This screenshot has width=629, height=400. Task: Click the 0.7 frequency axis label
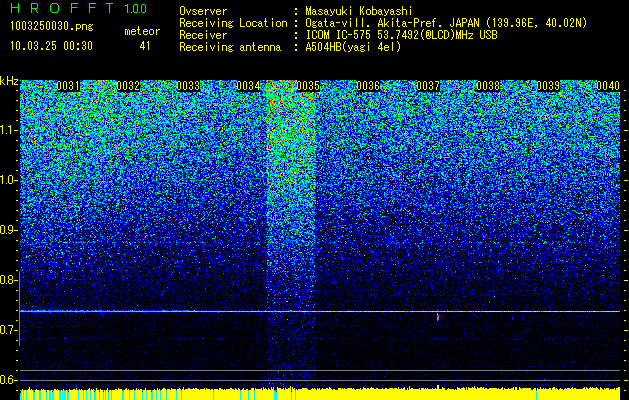[8, 330]
